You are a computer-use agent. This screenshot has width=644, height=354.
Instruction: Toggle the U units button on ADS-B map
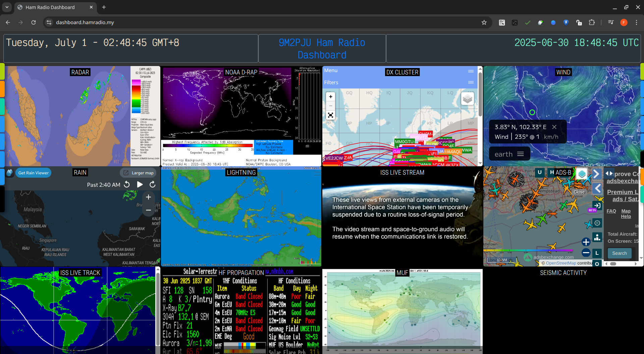click(539, 172)
